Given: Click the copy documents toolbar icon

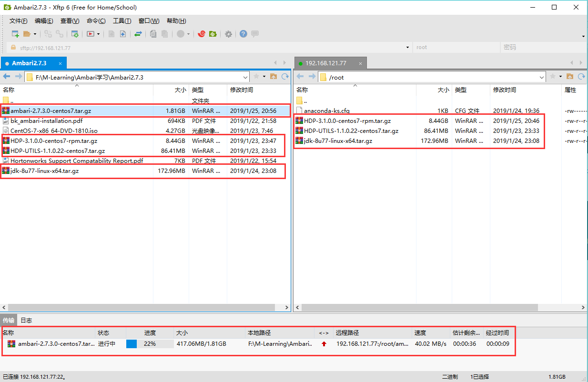Looking at the screenshot, I should pos(153,34).
